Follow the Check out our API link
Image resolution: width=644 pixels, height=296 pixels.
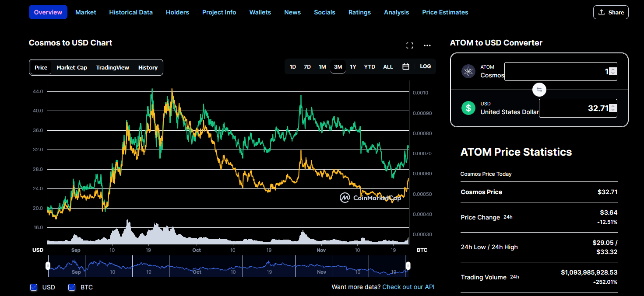click(x=408, y=287)
